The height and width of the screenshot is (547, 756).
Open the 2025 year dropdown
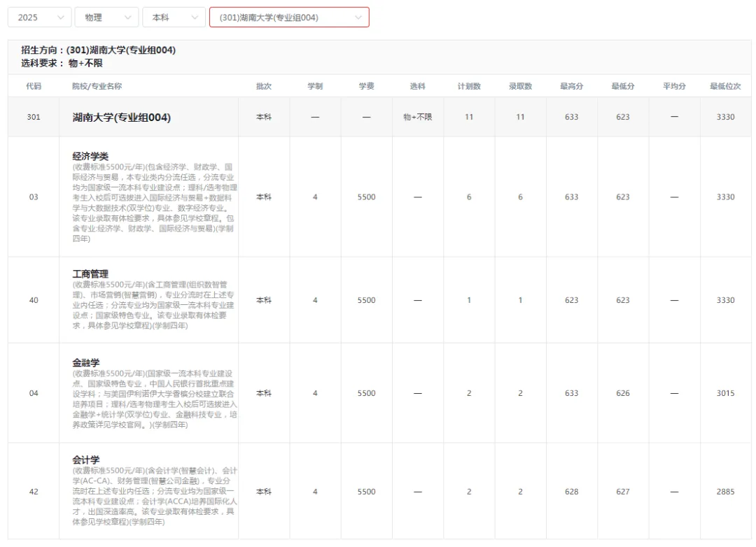tap(39, 17)
